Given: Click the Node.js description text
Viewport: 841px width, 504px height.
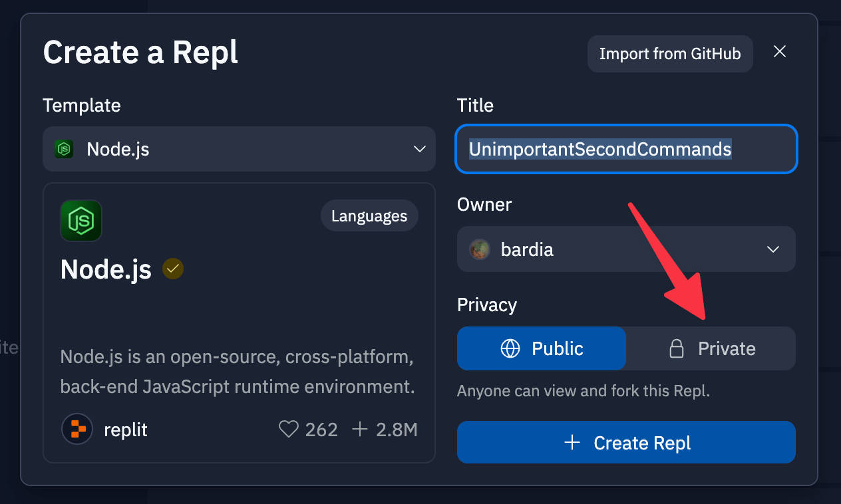Looking at the screenshot, I should [238, 372].
